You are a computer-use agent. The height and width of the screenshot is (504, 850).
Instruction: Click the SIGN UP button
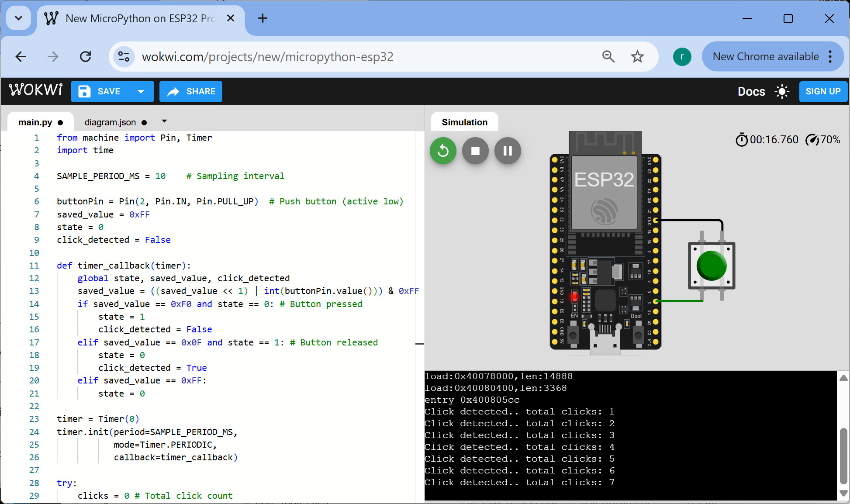(823, 91)
